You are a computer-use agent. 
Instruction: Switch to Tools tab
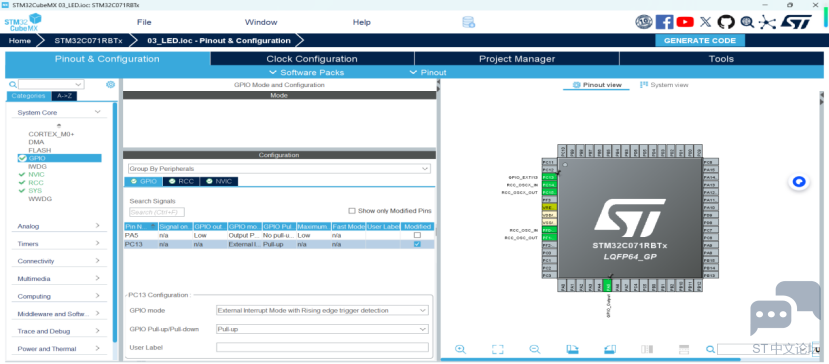click(721, 59)
